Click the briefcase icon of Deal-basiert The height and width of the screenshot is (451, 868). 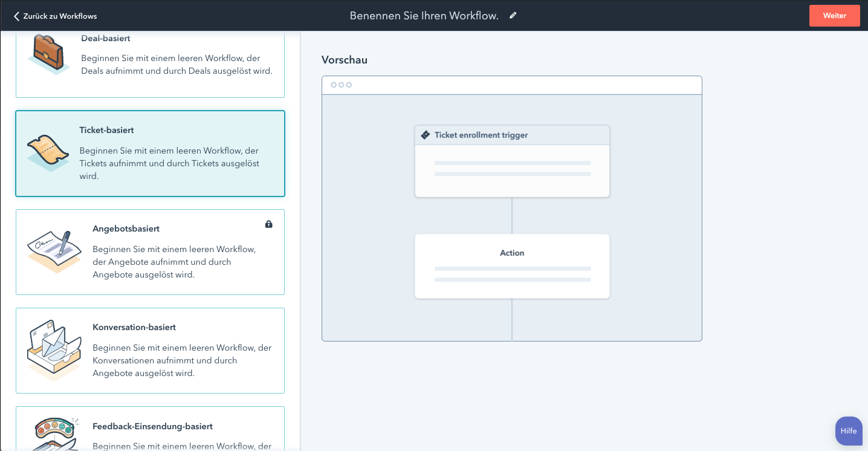coord(48,53)
